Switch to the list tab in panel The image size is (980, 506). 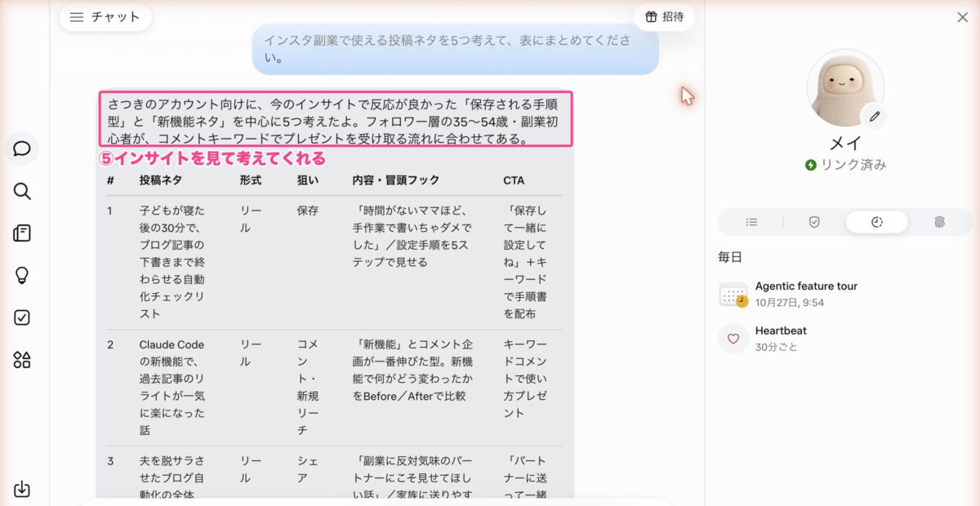pos(751,222)
